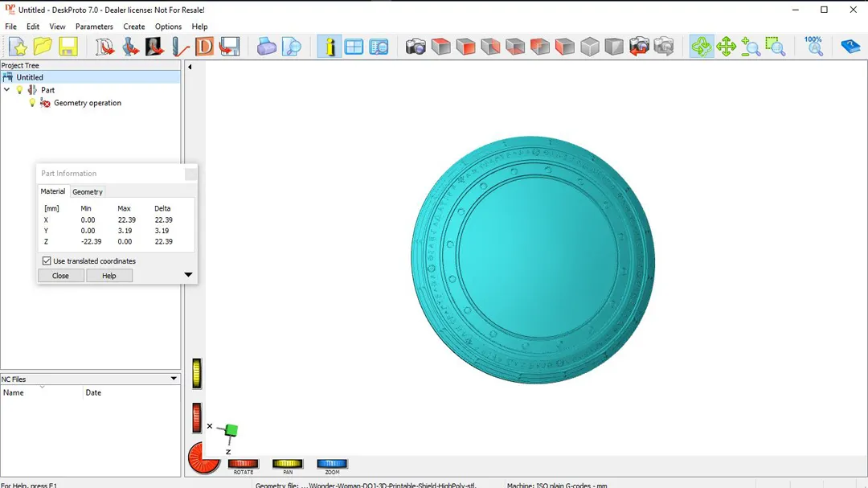Viewport: 868px width, 488px height.
Task: Click the yellow PAN thumbwheel at the bottom
Action: point(287,464)
